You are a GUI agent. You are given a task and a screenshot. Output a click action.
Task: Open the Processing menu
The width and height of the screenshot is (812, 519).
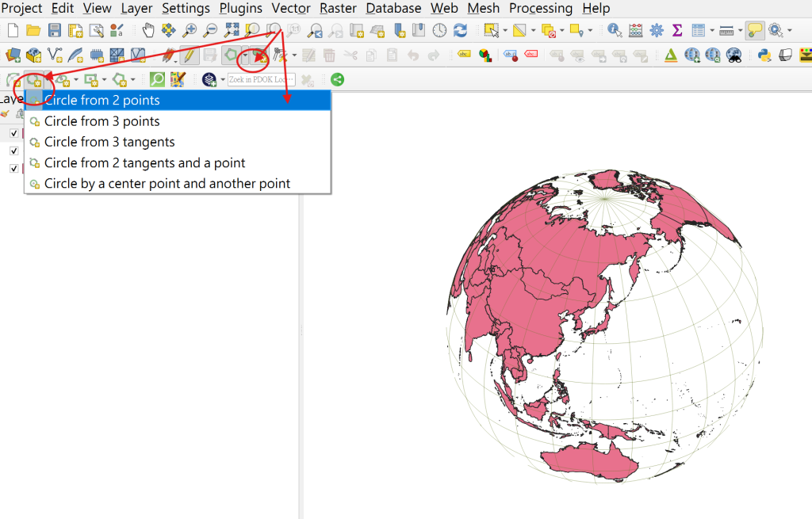pyautogui.click(x=541, y=8)
